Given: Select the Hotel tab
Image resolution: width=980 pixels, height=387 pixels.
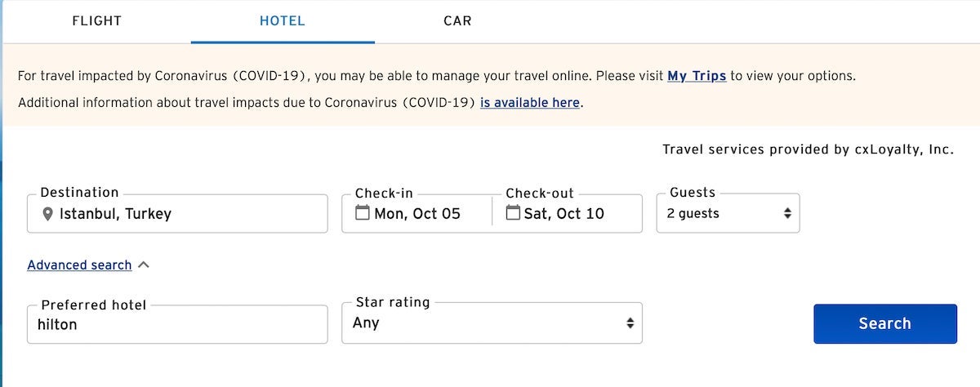Looking at the screenshot, I should (283, 21).
